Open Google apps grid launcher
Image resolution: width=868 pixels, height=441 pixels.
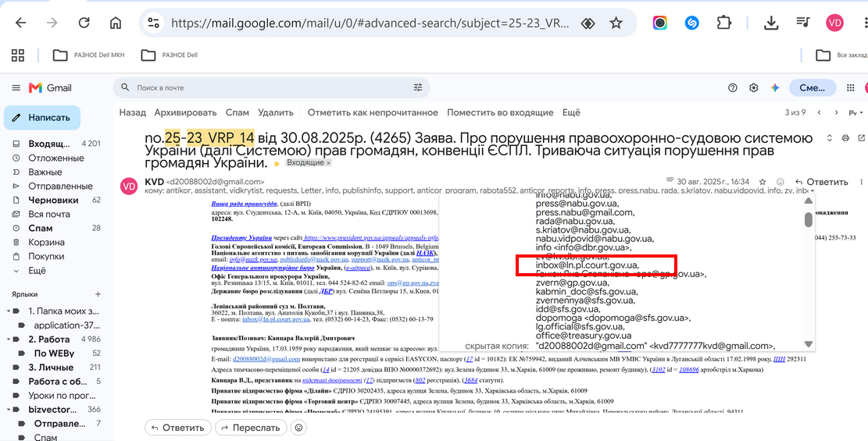pyautogui.click(x=850, y=87)
